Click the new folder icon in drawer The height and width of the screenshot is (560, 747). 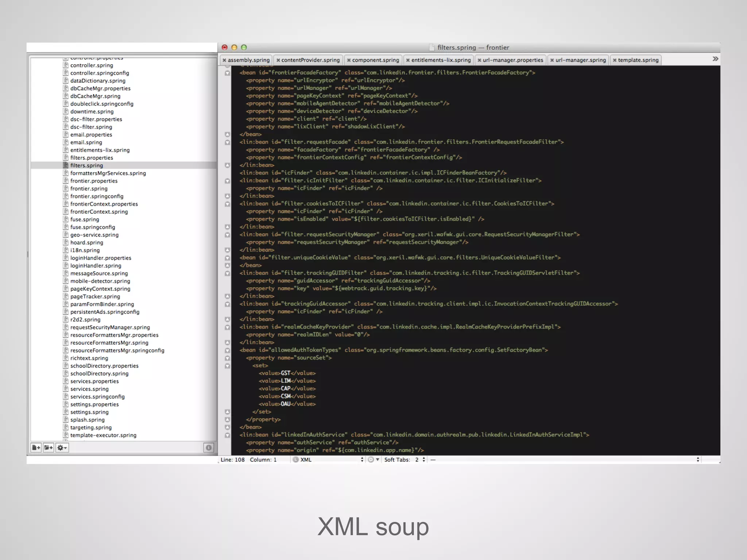click(49, 447)
